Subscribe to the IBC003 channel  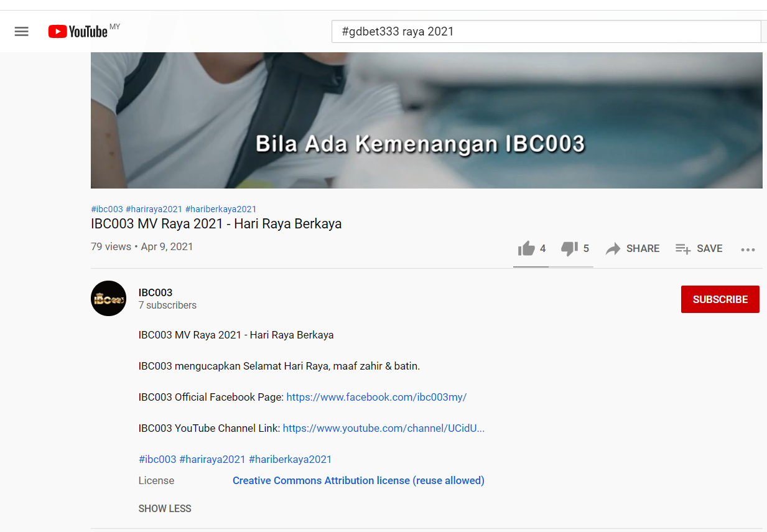720,299
